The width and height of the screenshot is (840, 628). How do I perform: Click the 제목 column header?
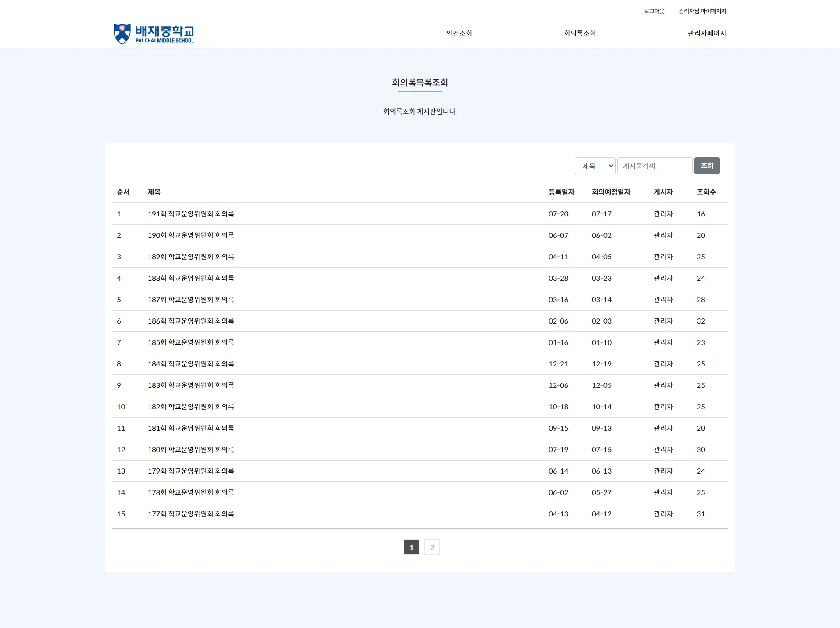pyautogui.click(x=154, y=192)
